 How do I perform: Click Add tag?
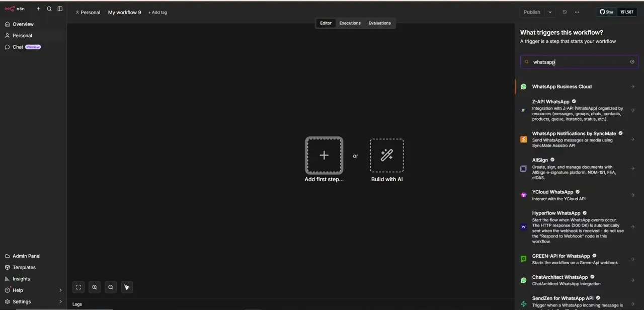[x=157, y=12]
